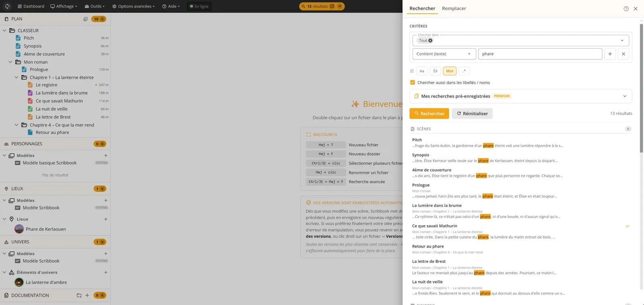Toggle accent-sensitive 'Éé' option
Screen dimensions: 644x305
(435, 71)
